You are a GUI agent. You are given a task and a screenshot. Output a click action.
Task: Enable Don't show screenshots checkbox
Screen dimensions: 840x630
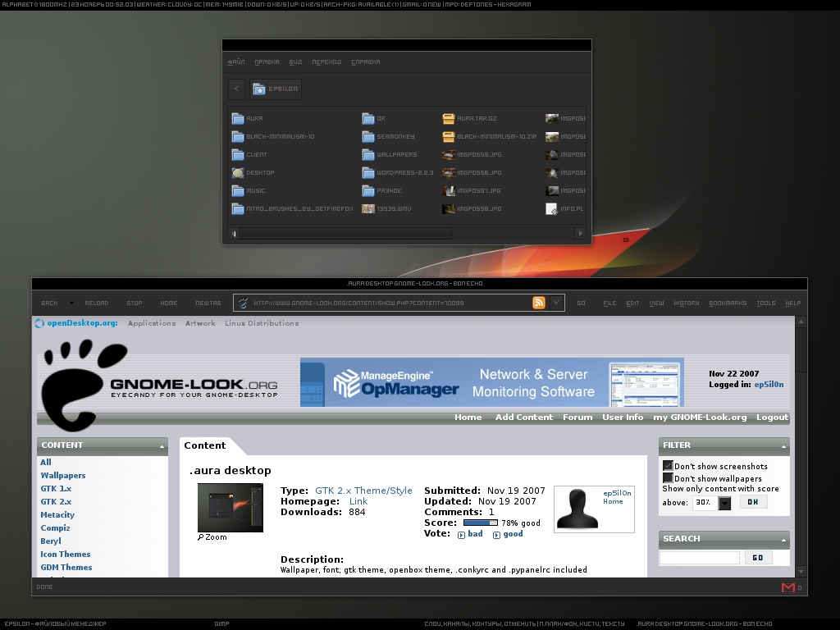(x=668, y=466)
